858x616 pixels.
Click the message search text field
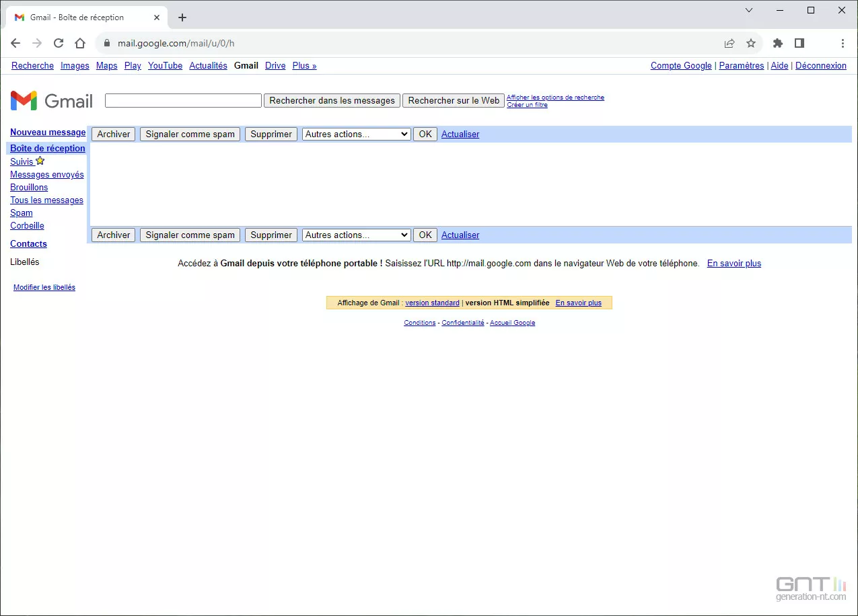(x=183, y=100)
